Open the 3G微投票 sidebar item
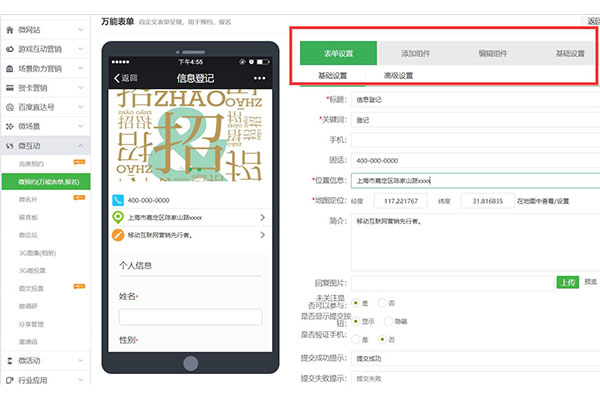600x400 pixels. 33,271
